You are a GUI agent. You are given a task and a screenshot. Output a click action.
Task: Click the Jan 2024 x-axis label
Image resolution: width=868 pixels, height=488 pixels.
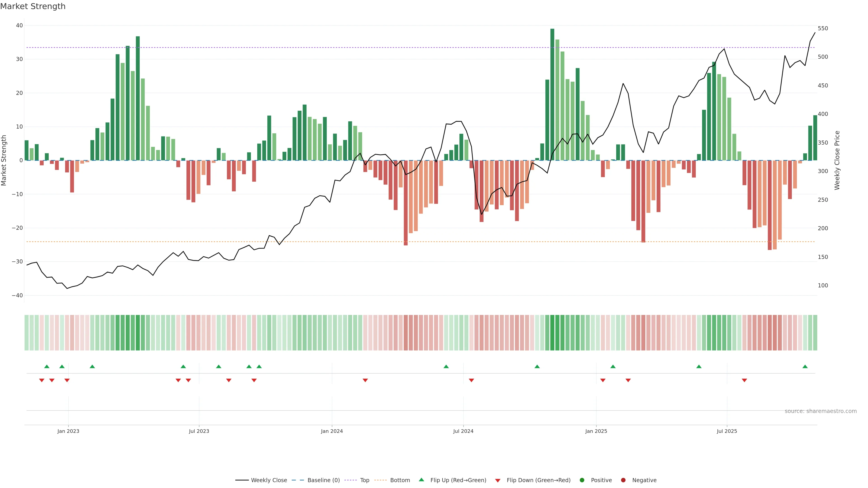tap(332, 431)
